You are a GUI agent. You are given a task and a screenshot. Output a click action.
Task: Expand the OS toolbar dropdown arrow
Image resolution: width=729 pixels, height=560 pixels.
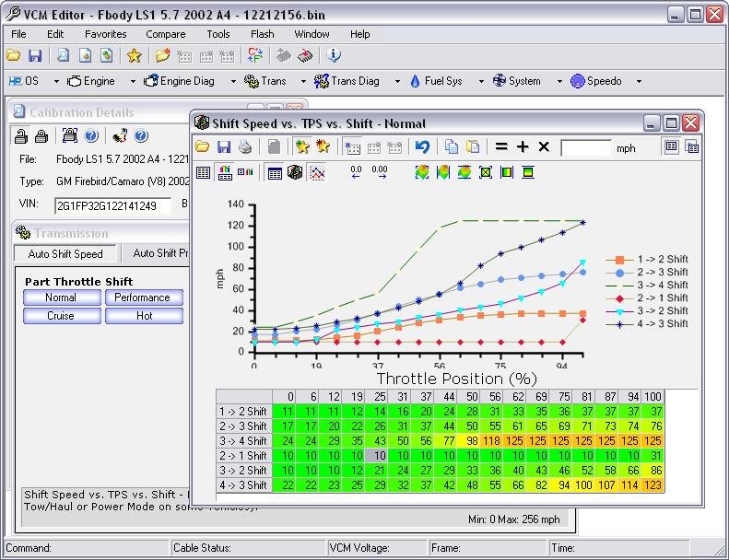52,82
